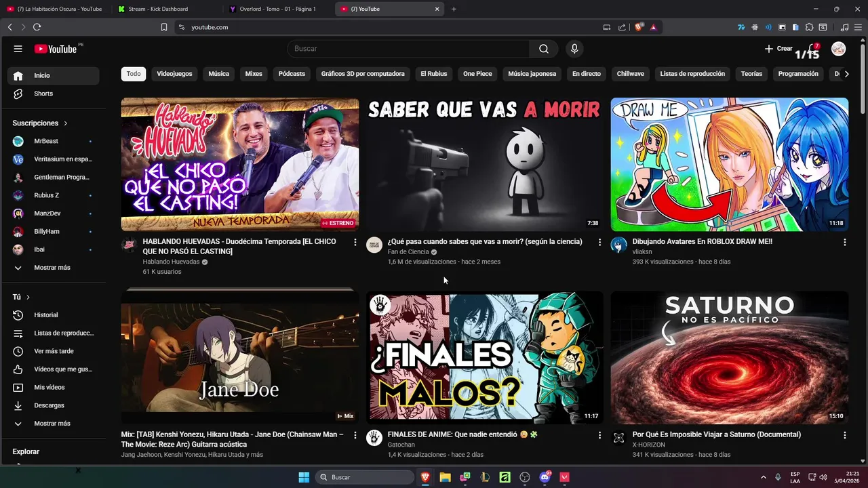Open Mis vídeos

(54, 388)
